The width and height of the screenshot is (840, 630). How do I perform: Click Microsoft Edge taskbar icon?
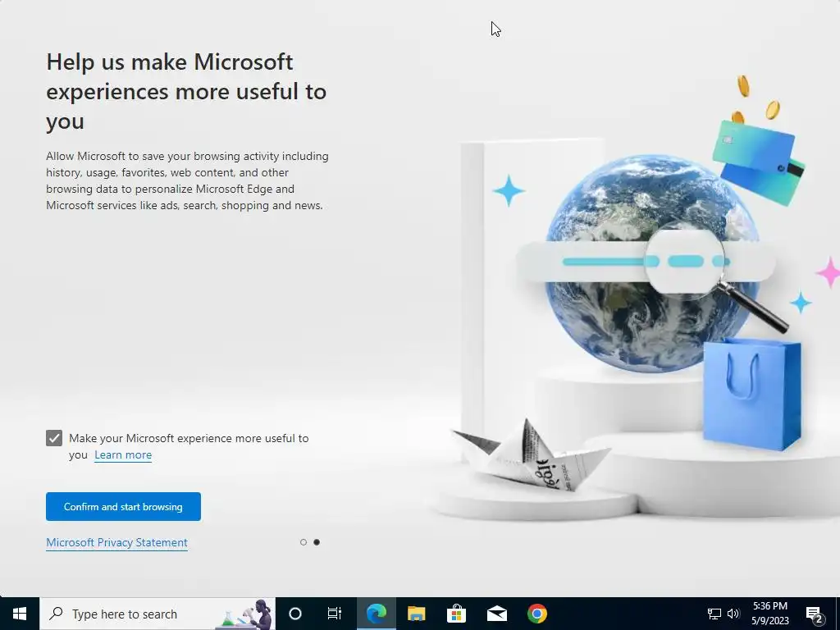pyautogui.click(x=376, y=614)
